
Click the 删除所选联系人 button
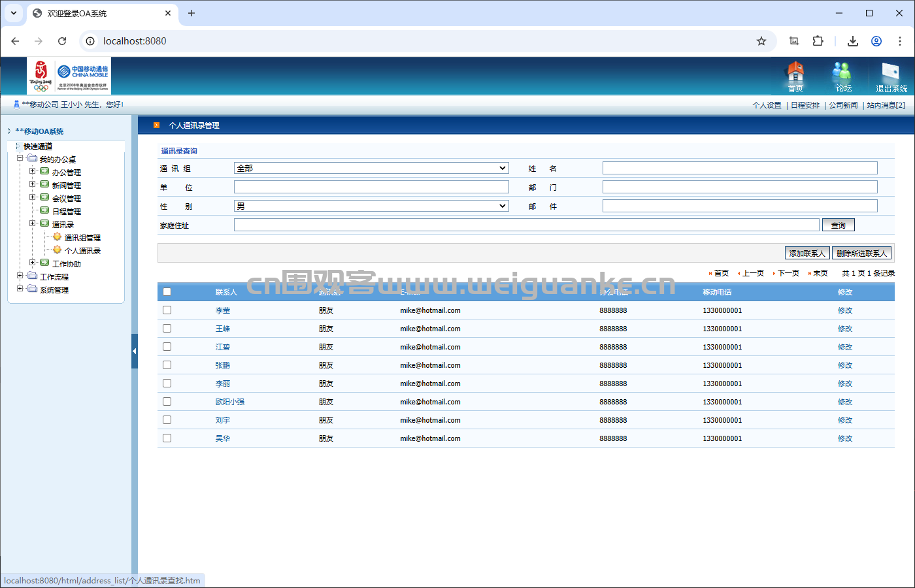pos(861,253)
